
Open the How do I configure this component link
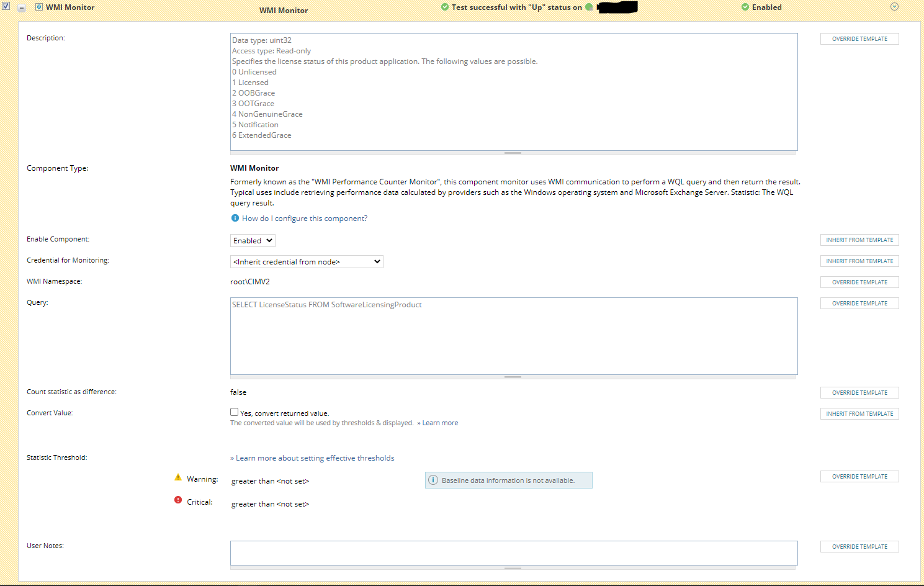pyautogui.click(x=304, y=218)
